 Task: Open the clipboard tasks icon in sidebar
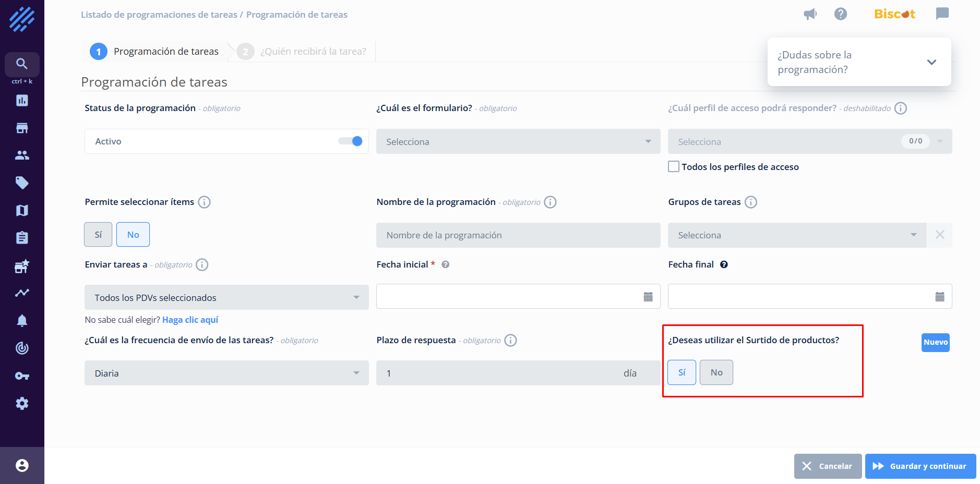click(22, 238)
